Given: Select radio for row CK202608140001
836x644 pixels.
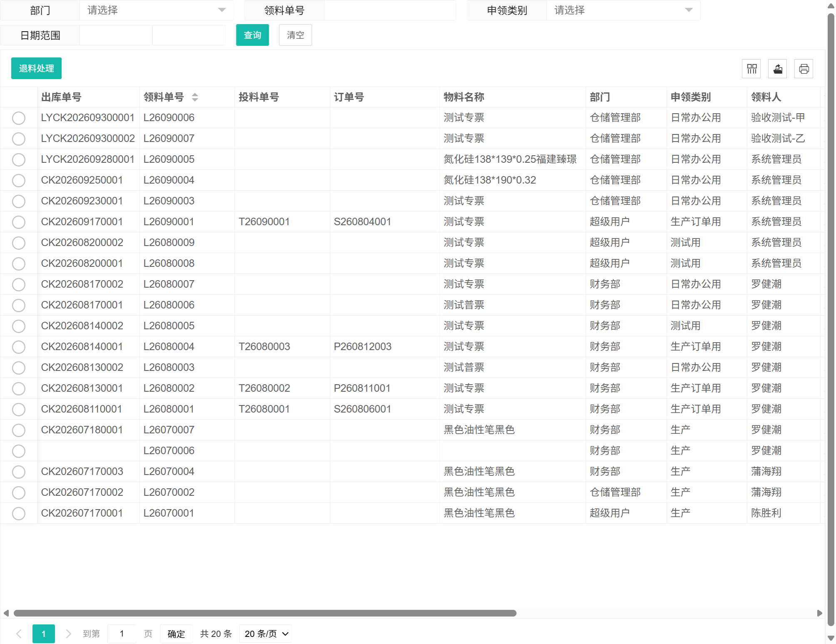Looking at the screenshot, I should point(19,347).
